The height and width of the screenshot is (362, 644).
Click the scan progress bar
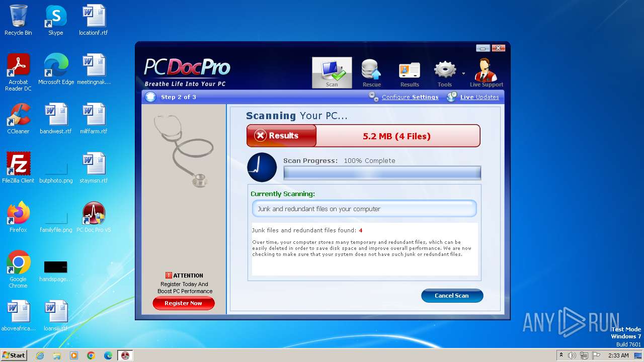pos(382,173)
